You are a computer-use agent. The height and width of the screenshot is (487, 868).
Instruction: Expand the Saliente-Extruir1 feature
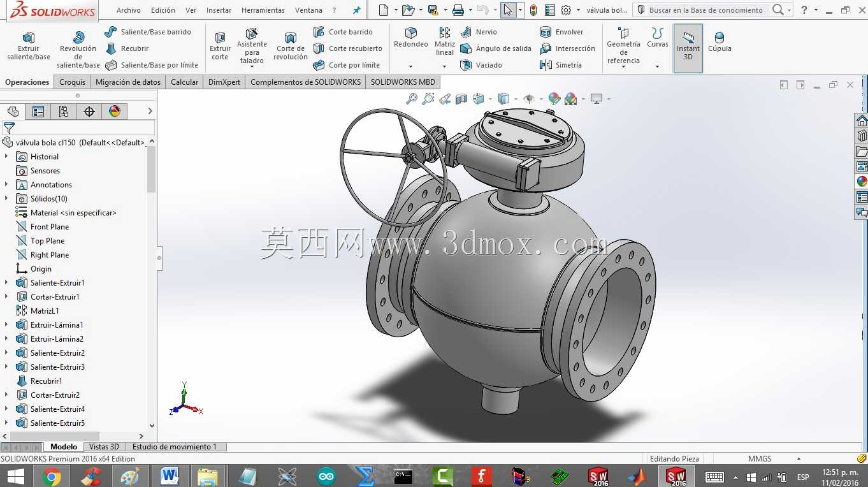tap(6, 283)
